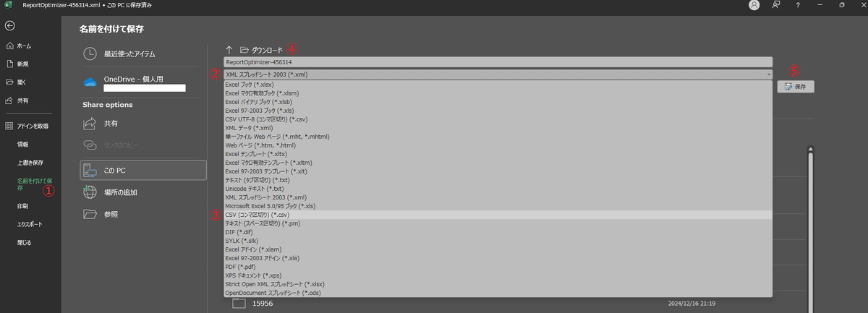Select Web ページ (*.htm, *.html)
This screenshot has width=868, height=313.
[x=497, y=145]
